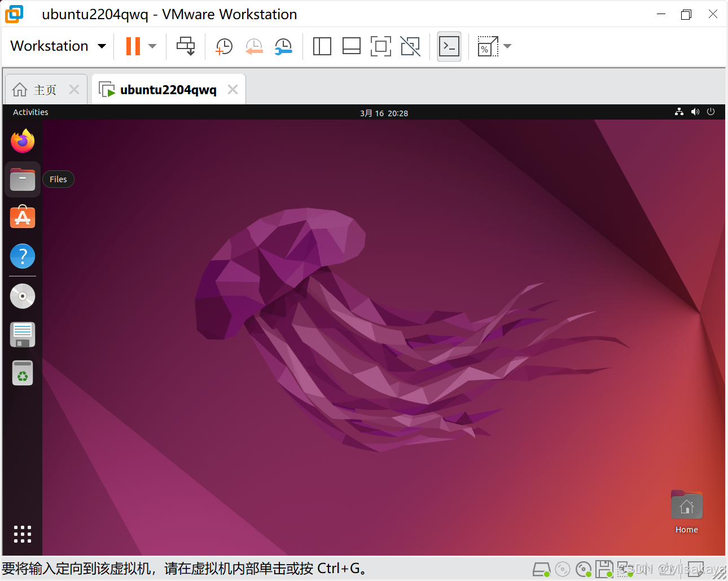This screenshot has height=581, width=728.
Task: Launch Firefox from the Ubuntu dock
Action: tap(23, 141)
